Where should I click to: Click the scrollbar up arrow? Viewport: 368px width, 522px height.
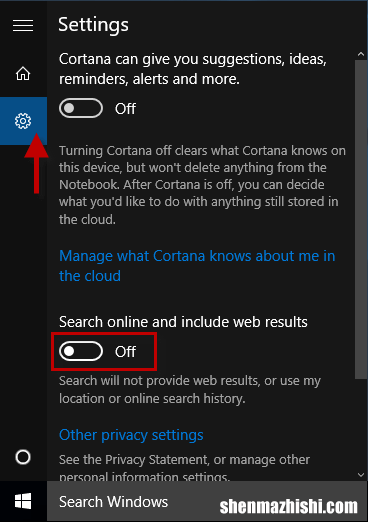[x=361, y=54]
